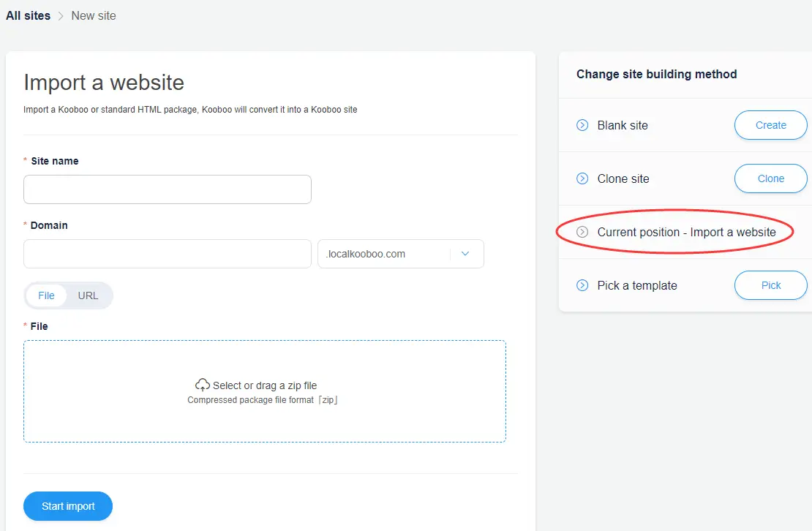Click the cloud upload icon in the file area
This screenshot has width=812, height=531.
[203, 385]
